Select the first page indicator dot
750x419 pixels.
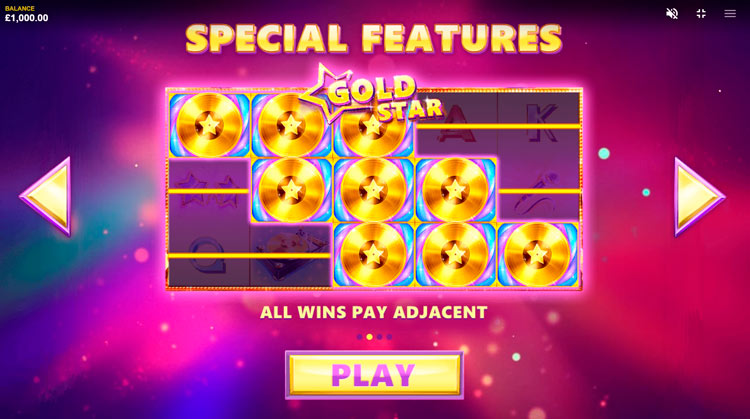360,337
